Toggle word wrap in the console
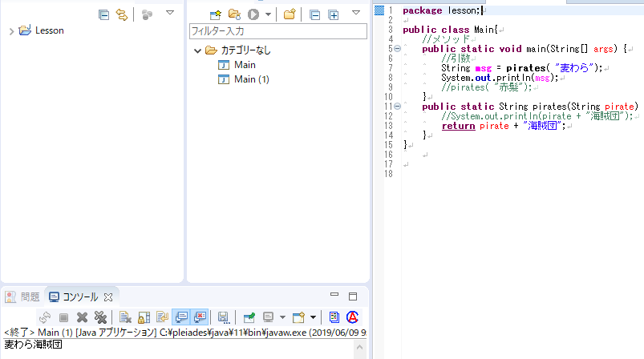This screenshot has height=359, width=644. 162,317
